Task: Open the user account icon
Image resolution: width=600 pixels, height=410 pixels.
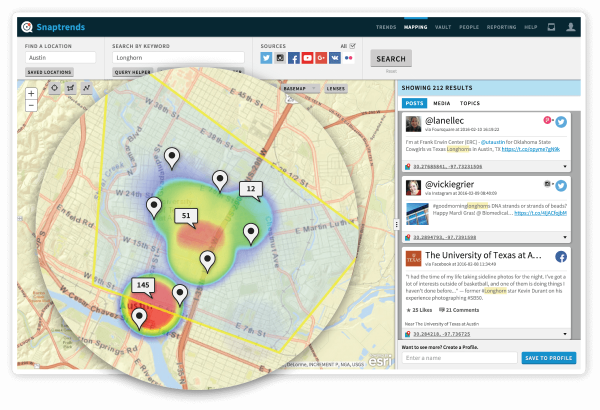Action: [571, 27]
